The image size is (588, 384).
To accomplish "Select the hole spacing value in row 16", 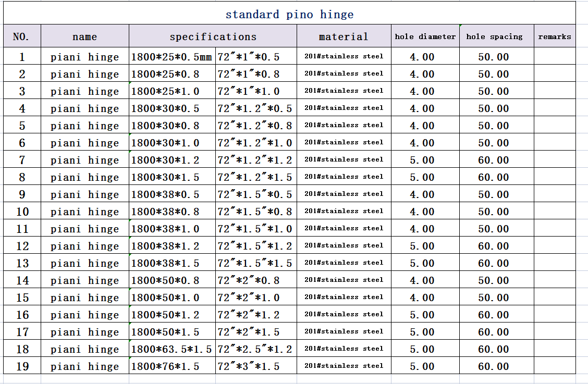I will coord(493,315).
